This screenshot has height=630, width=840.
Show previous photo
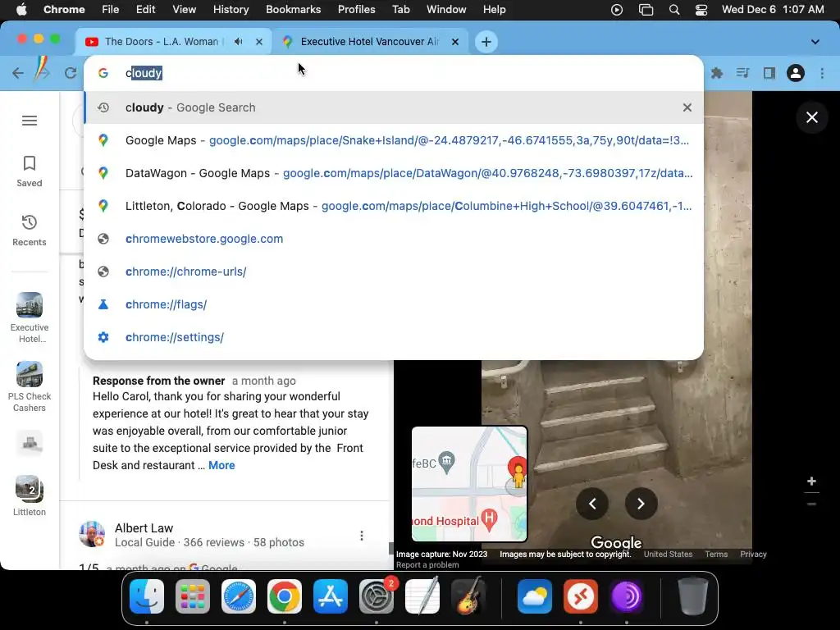click(x=592, y=504)
